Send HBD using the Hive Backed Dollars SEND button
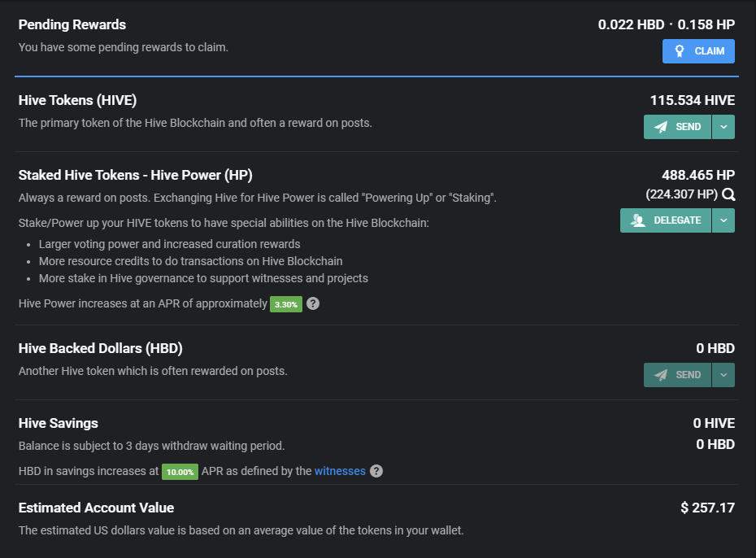756x558 pixels. point(677,375)
